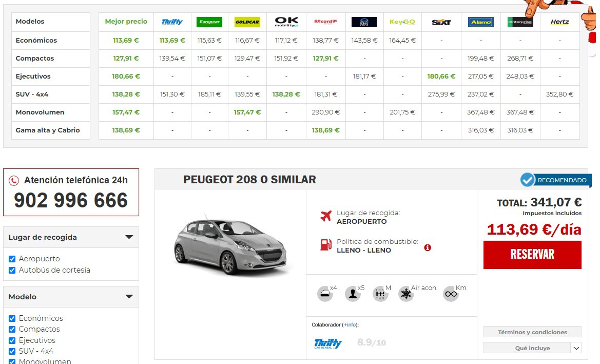
Task: Select the Sixt logo in the table
Action: point(441,22)
